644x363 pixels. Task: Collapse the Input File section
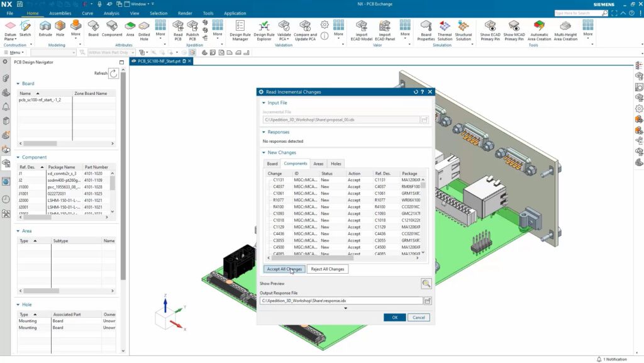click(x=264, y=103)
